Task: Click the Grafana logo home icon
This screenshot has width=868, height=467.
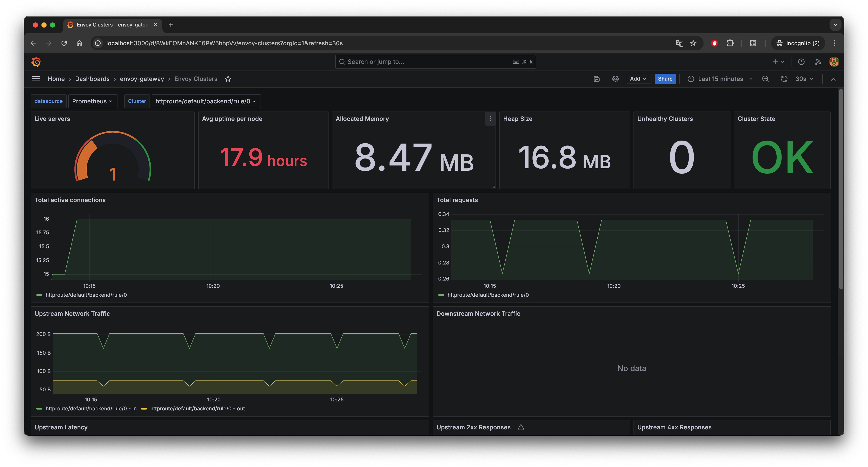Action: tap(36, 62)
